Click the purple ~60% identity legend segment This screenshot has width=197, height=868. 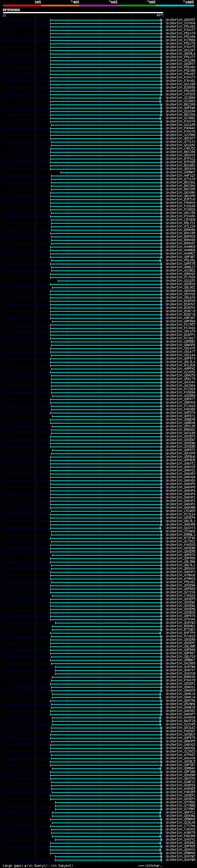point(98,6)
